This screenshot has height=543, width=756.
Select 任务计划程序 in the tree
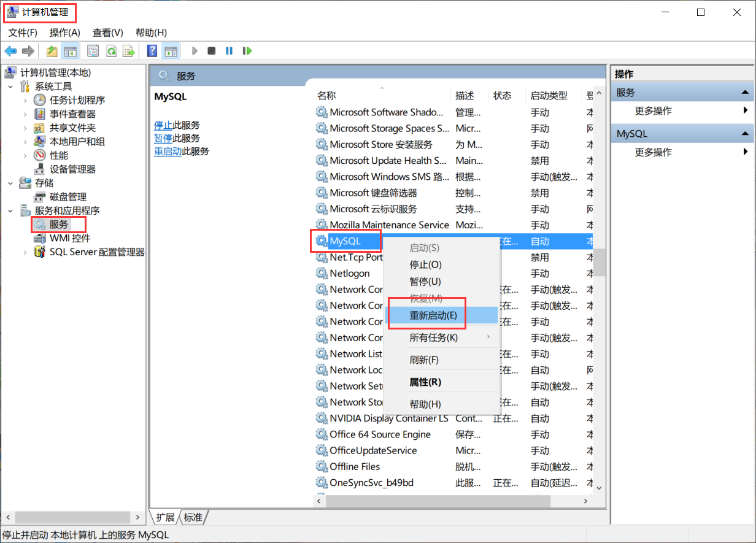(x=77, y=100)
